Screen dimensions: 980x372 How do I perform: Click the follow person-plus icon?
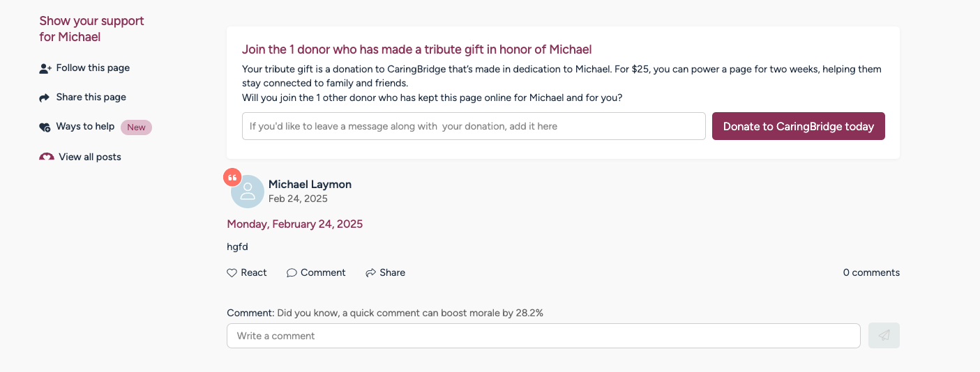[45, 68]
